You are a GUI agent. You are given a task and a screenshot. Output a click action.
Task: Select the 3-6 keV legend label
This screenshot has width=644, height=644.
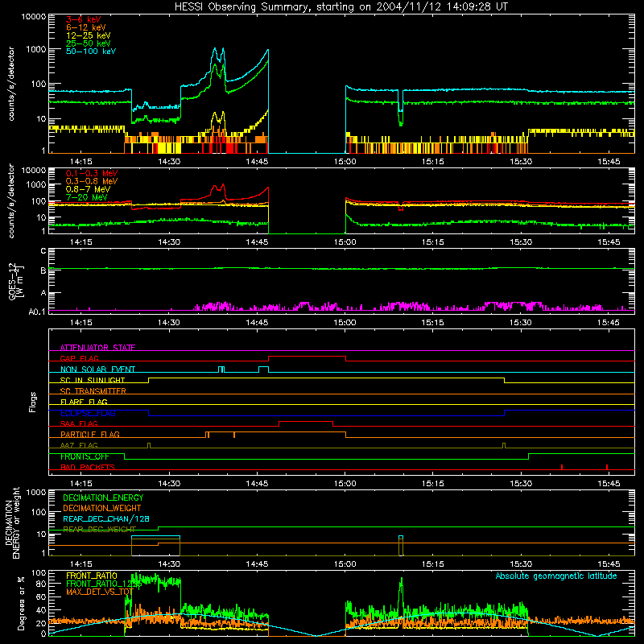[84, 19]
